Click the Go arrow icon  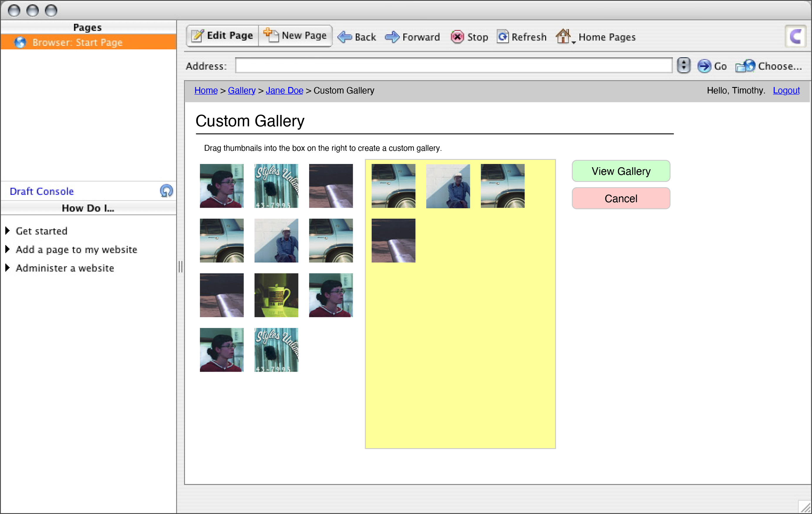704,66
